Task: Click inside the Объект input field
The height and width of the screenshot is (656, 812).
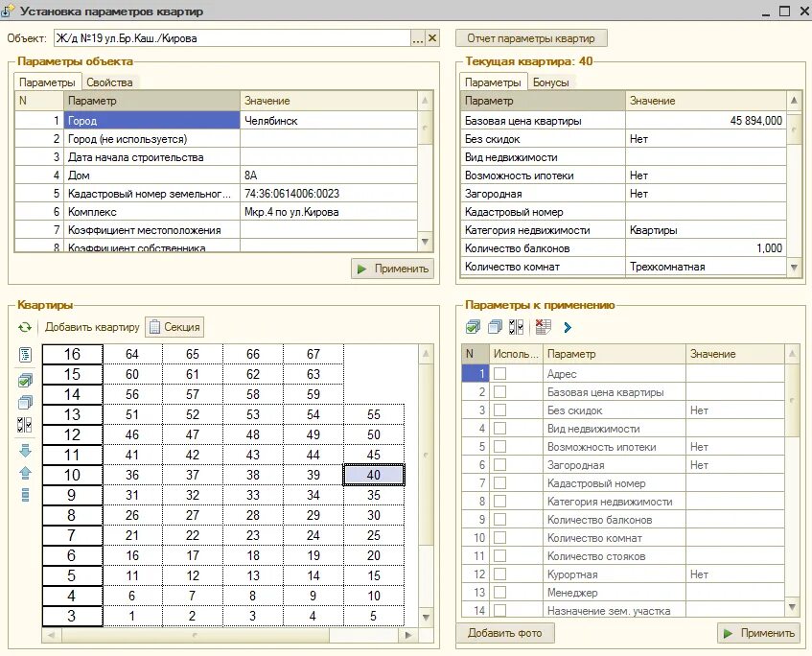Action: pyautogui.click(x=232, y=37)
